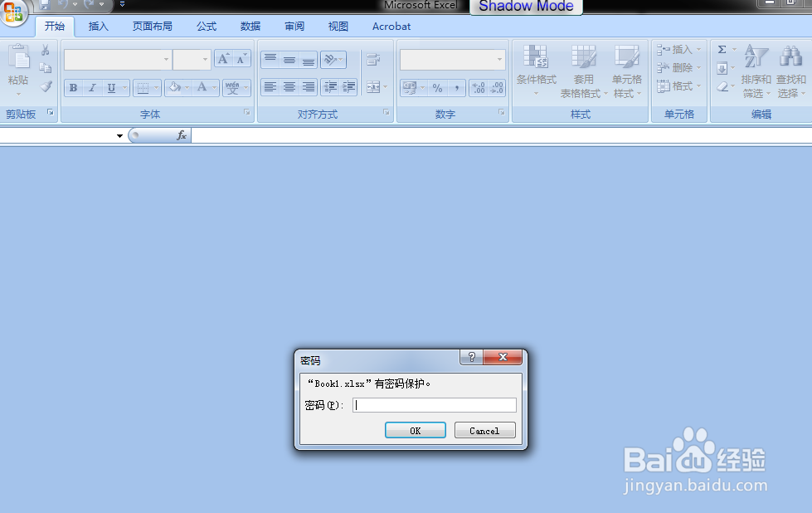Click the Clear eraser icon

tap(722, 86)
